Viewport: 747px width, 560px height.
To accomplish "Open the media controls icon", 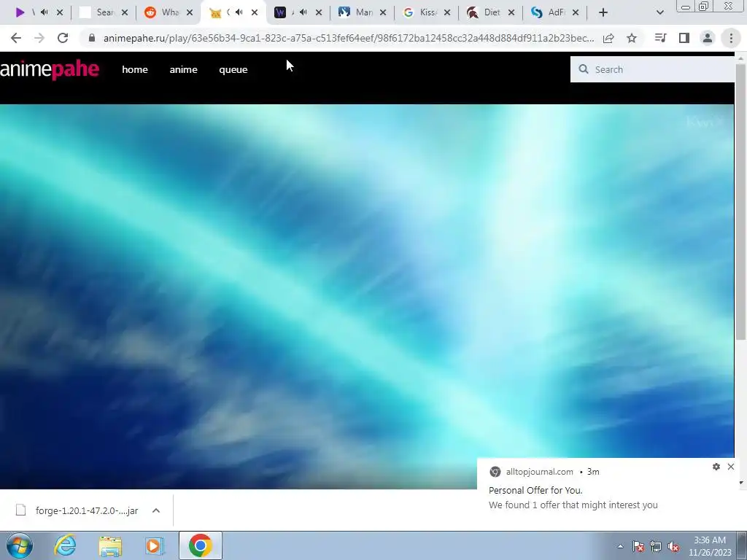I will point(661,38).
